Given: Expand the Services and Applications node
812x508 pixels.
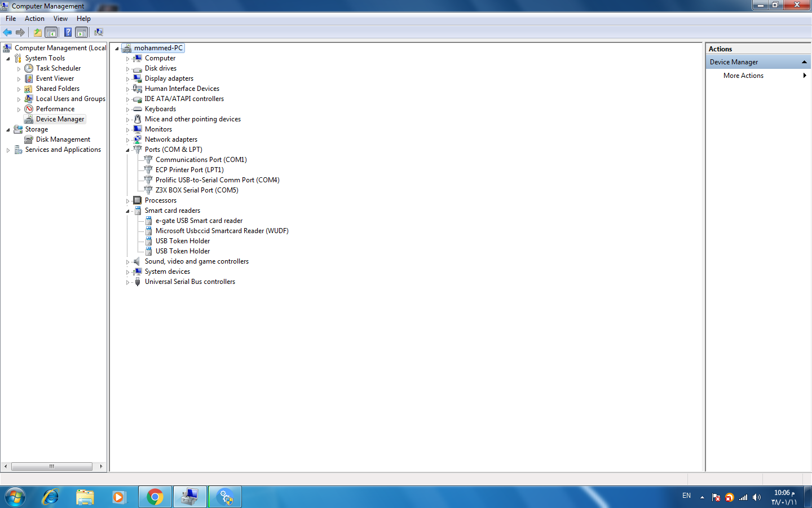Looking at the screenshot, I should 8,150.
